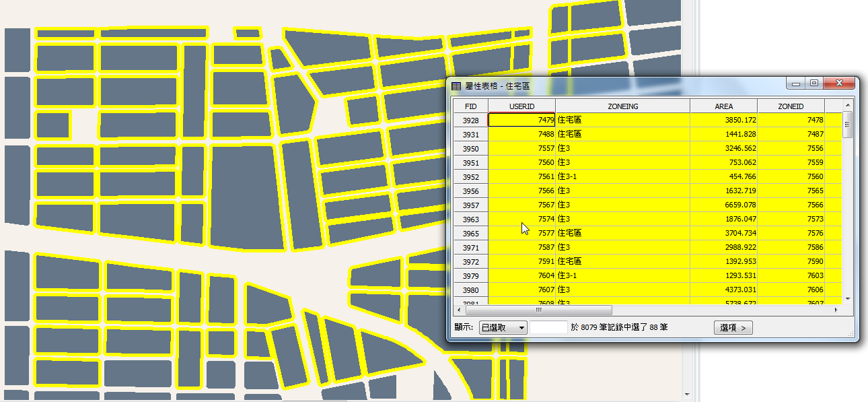Sort by the FID column header
This screenshot has width=868, height=402.
471,106
